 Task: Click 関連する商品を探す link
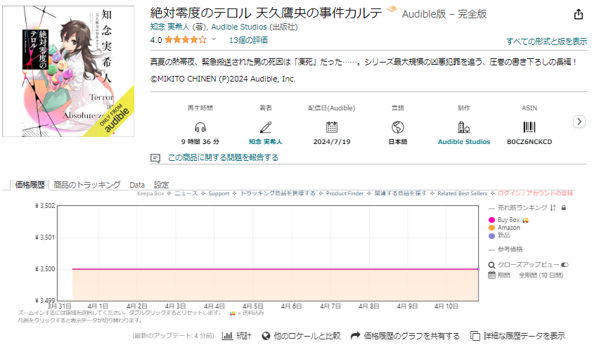(400, 194)
